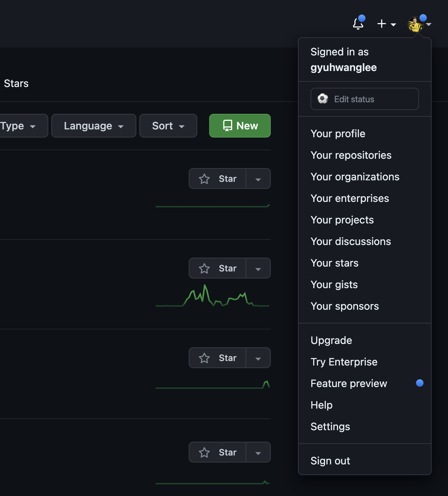This screenshot has width=448, height=496.
Task: Click the user avatar picture
Action: [415, 25]
